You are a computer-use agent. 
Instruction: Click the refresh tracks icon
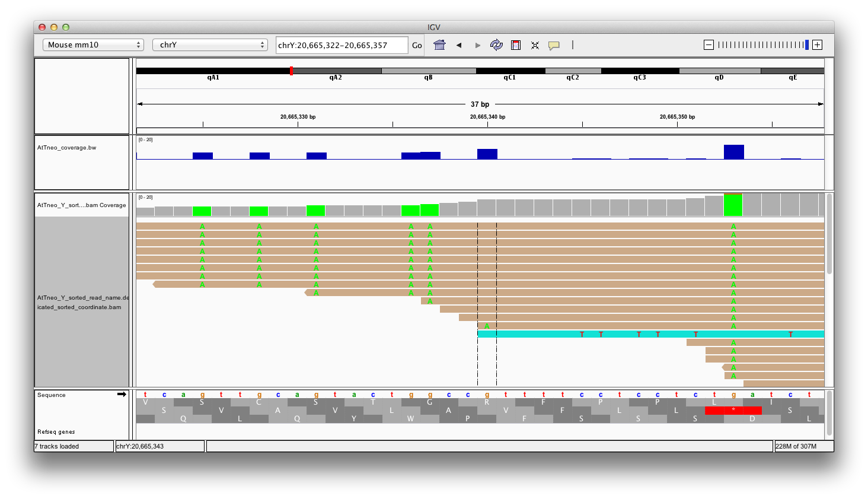[x=496, y=45]
